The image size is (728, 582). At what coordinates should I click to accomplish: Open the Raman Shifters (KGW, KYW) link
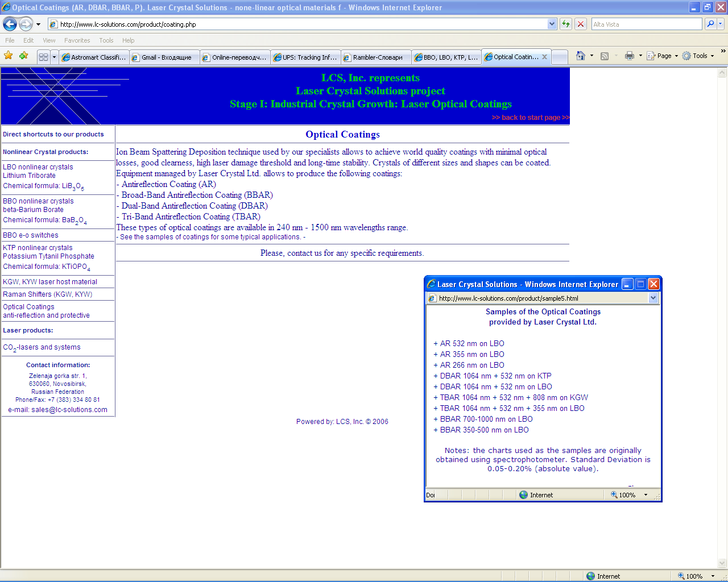tap(47, 294)
